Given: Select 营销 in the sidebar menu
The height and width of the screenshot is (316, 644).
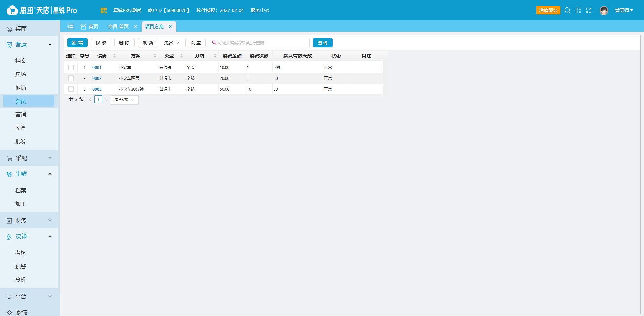Looking at the screenshot, I should (21, 114).
